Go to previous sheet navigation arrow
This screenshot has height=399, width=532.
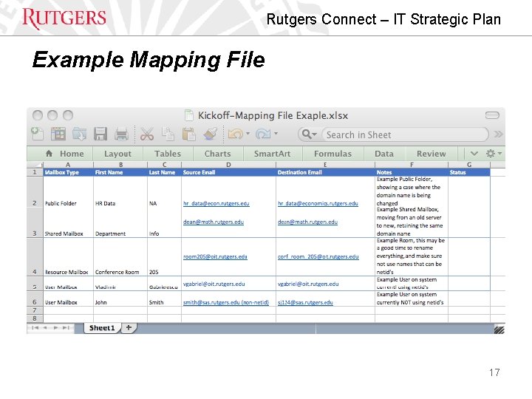coord(45,328)
